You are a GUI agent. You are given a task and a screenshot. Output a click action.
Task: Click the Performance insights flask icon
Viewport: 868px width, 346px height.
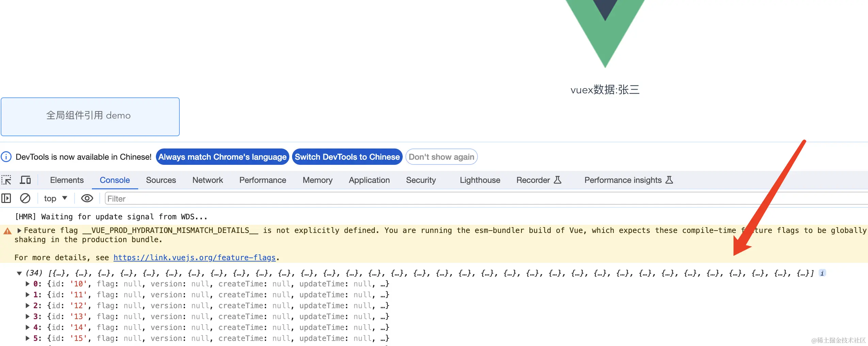pyautogui.click(x=669, y=180)
